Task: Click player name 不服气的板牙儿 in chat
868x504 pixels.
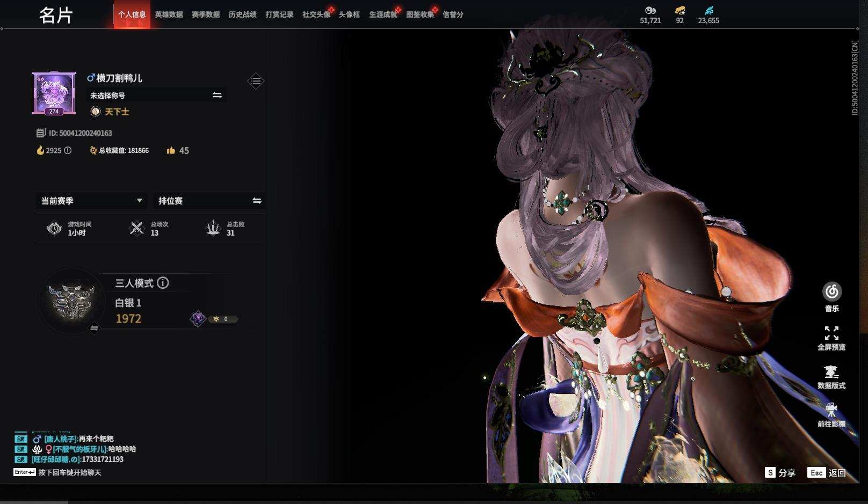Action: [x=80, y=449]
